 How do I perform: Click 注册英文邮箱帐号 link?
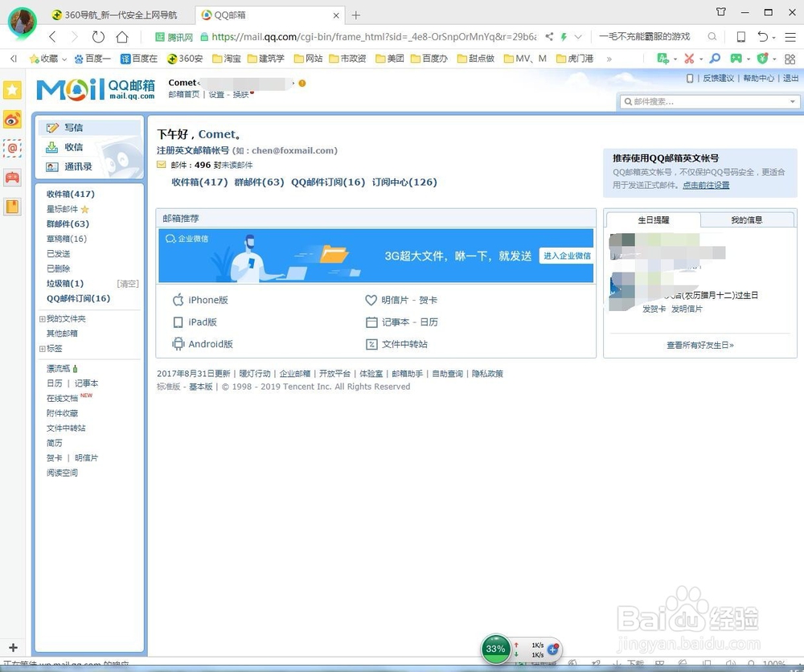pyautogui.click(x=193, y=150)
